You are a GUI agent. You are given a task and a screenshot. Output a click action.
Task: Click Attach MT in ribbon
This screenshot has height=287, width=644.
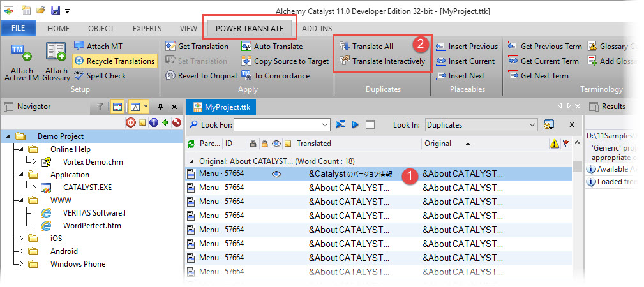pos(98,47)
